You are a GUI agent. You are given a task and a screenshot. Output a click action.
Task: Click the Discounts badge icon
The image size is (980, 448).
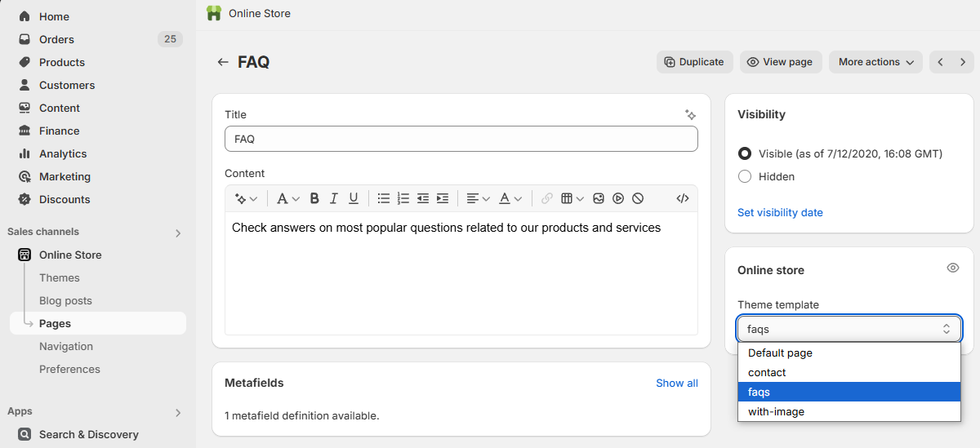click(x=24, y=199)
